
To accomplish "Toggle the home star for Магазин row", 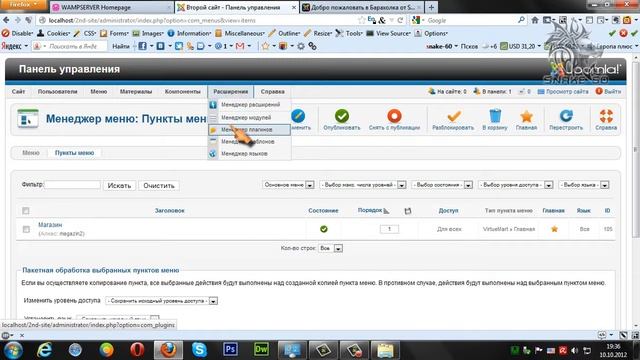I will tap(554, 229).
